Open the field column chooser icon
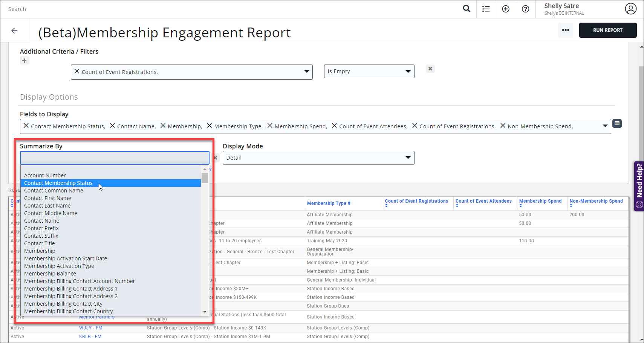 pos(617,123)
